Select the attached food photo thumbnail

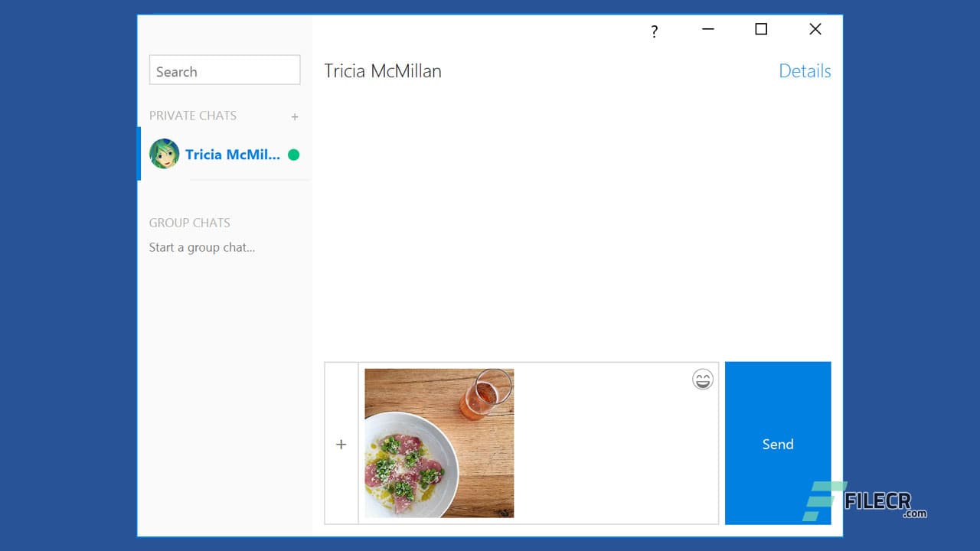point(438,443)
